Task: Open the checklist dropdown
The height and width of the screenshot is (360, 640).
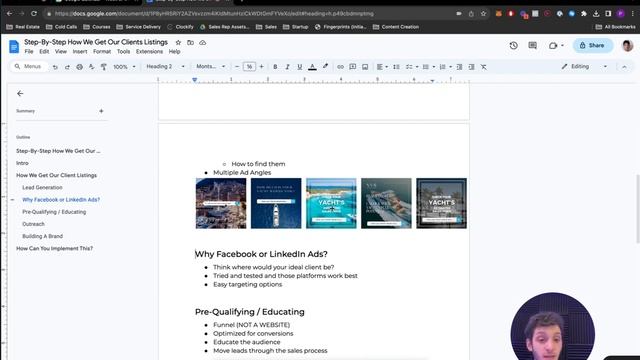Action: [x=411, y=67]
